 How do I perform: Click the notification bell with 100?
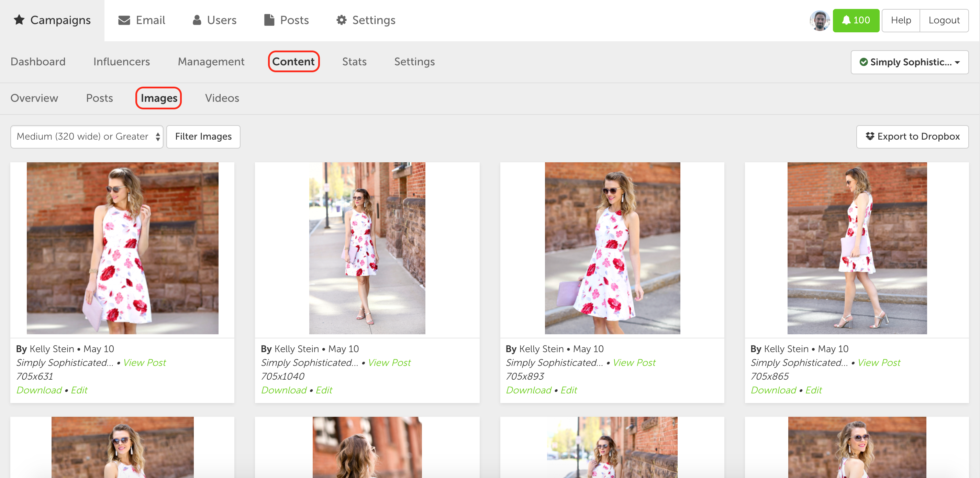856,20
